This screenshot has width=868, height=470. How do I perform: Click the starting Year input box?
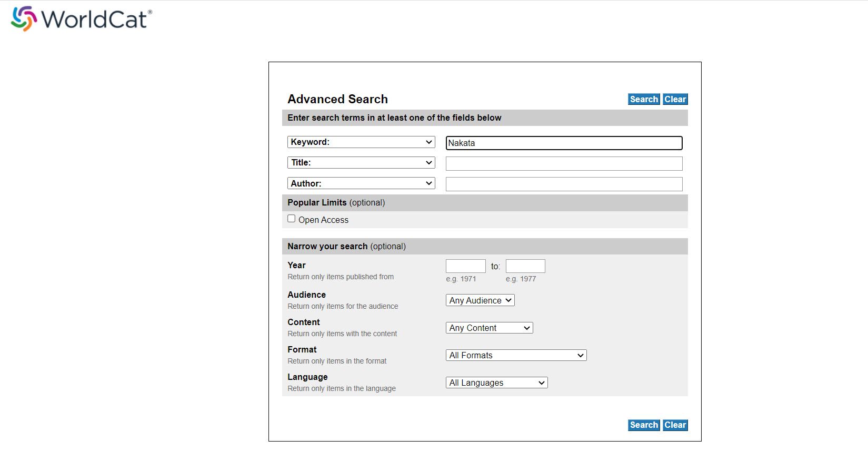tap(465, 266)
